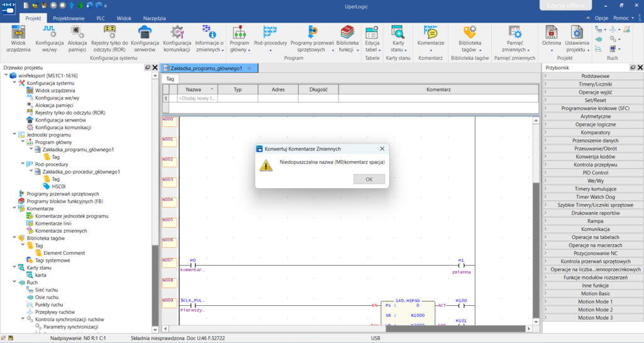Open Konfiguracja we/wy ribbon icon
Viewport: 644px width, 343px height.
(49, 38)
